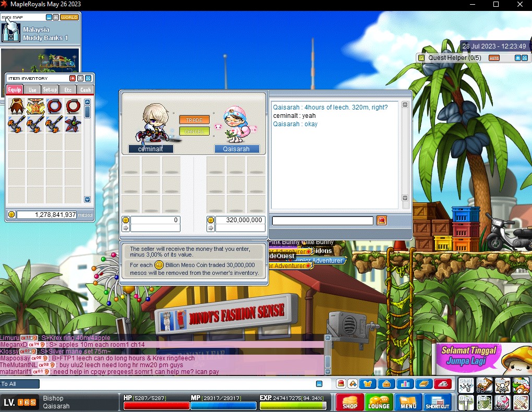Toggle the chat target button beside chat input

pos(319,384)
